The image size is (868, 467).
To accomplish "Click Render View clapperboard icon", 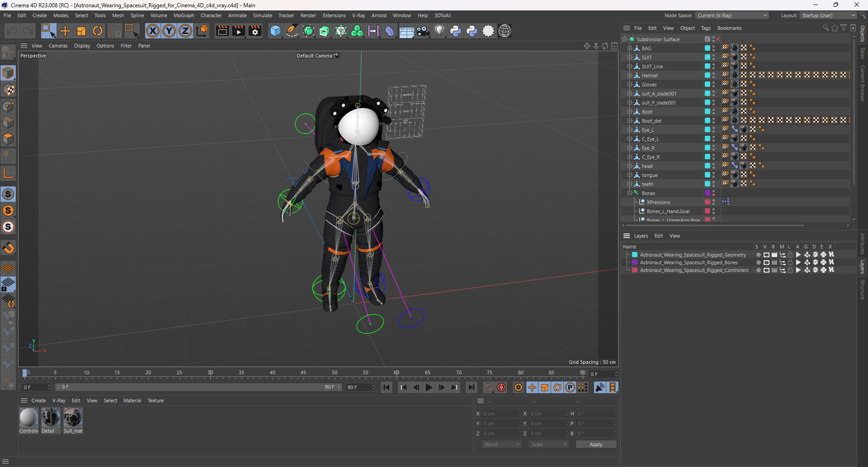I will coord(222,31).
